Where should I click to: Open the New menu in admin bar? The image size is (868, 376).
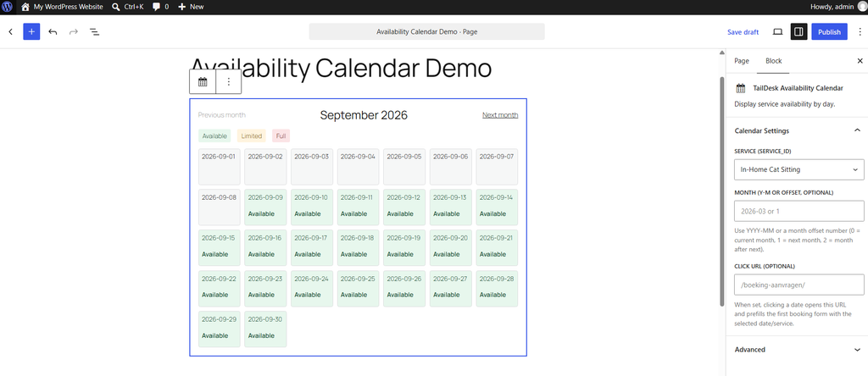point(191,7)
